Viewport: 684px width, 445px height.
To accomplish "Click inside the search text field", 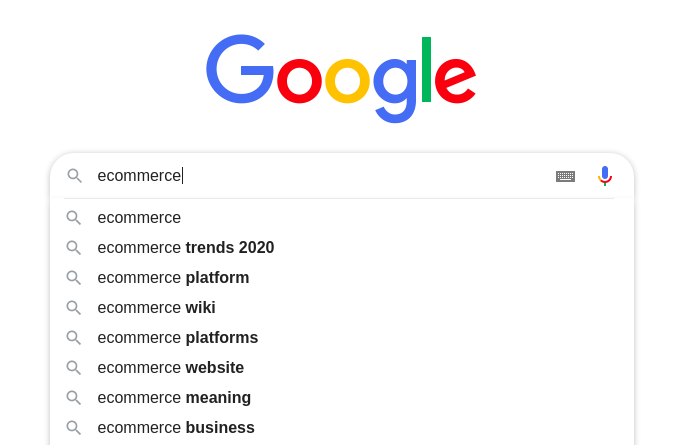I will 350,176.
